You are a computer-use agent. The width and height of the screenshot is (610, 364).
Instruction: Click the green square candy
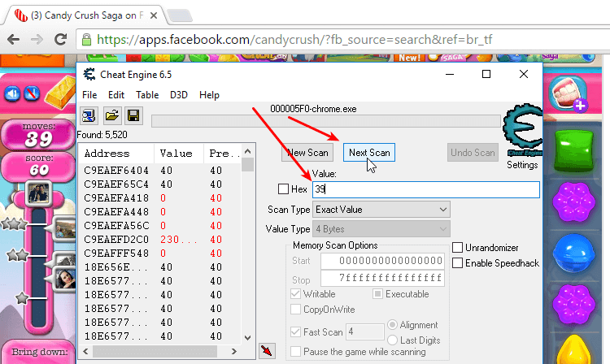click(574, 151)
